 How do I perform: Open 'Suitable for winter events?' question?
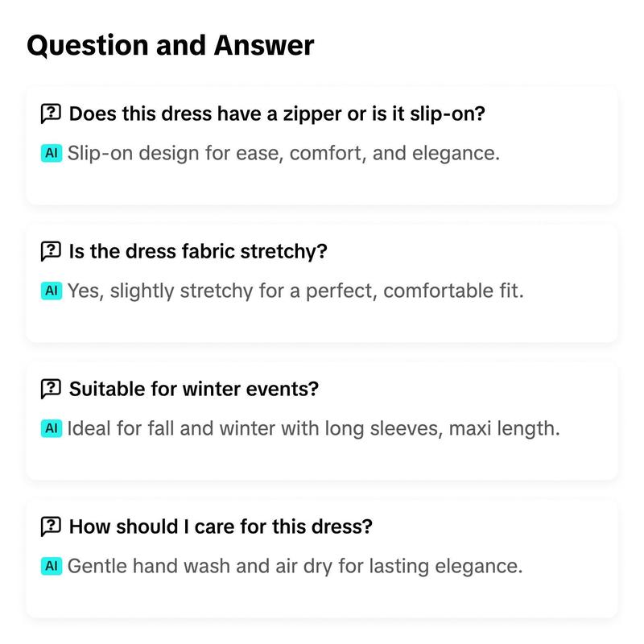[x=194, y=389]
